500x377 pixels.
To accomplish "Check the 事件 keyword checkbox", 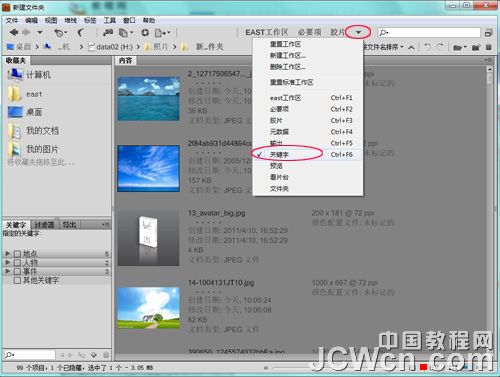I will coord(17,271).
